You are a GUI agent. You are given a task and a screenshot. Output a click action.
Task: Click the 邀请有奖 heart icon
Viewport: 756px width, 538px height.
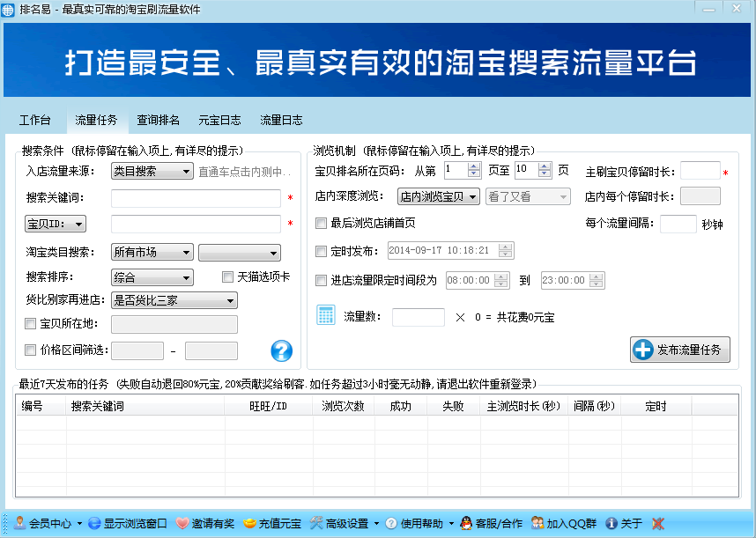[182, 523]
